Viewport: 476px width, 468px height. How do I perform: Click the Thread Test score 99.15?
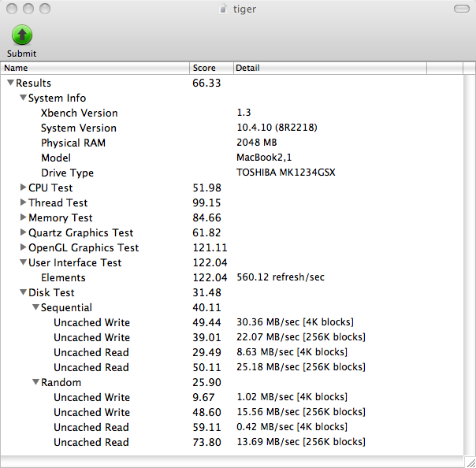(x=206, y=202)
